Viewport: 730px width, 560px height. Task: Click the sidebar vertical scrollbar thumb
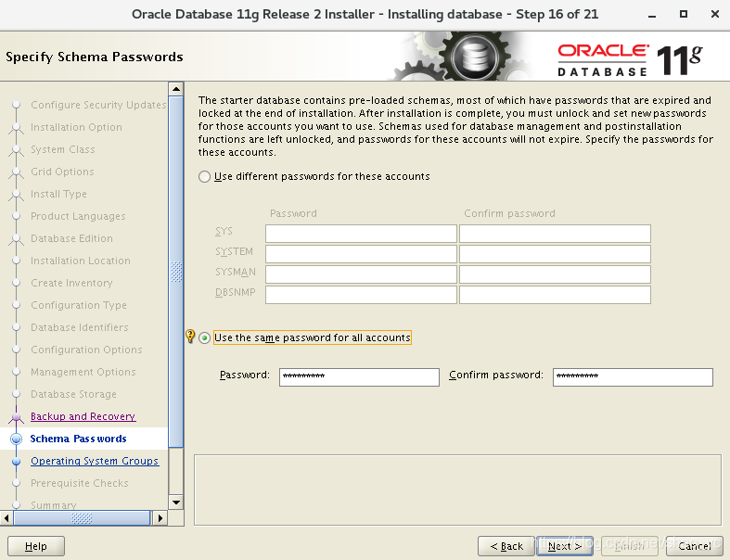pos(176,272)
